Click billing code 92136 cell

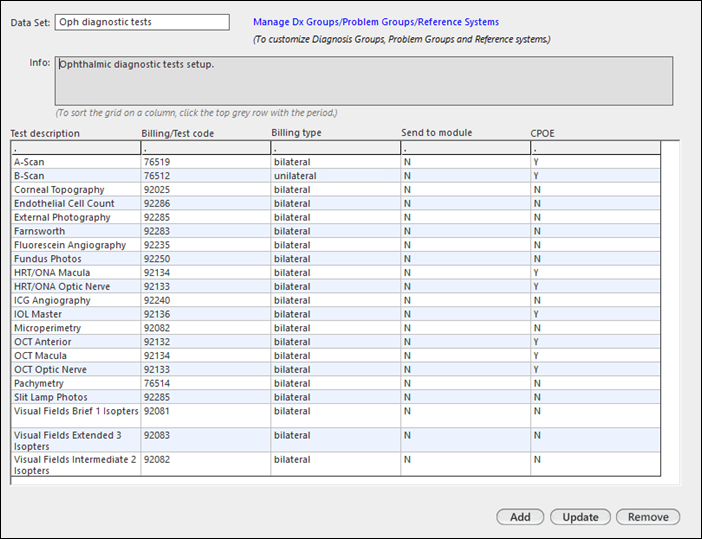(205, 315)
